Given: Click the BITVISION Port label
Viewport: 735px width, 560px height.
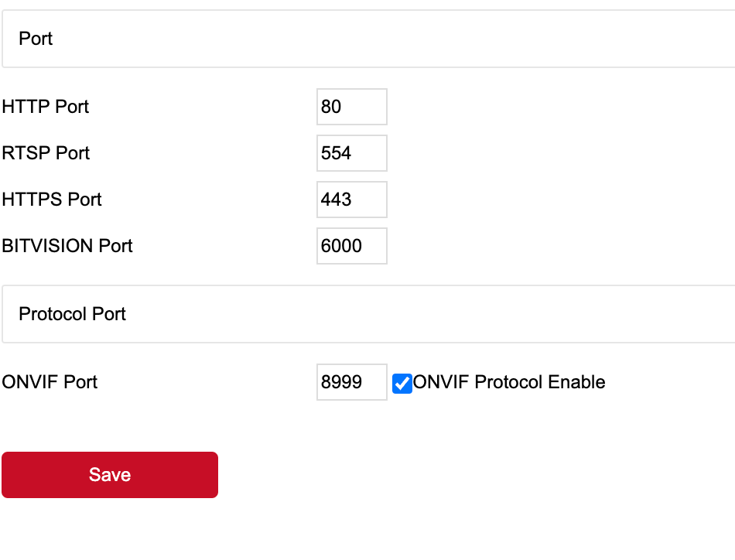Looking at the screenshot, I should click(x=67, y=246).
